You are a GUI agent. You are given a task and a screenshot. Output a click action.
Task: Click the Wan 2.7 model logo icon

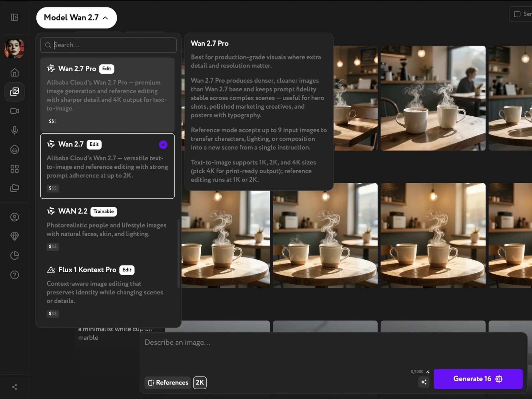(x=51, y=144)
